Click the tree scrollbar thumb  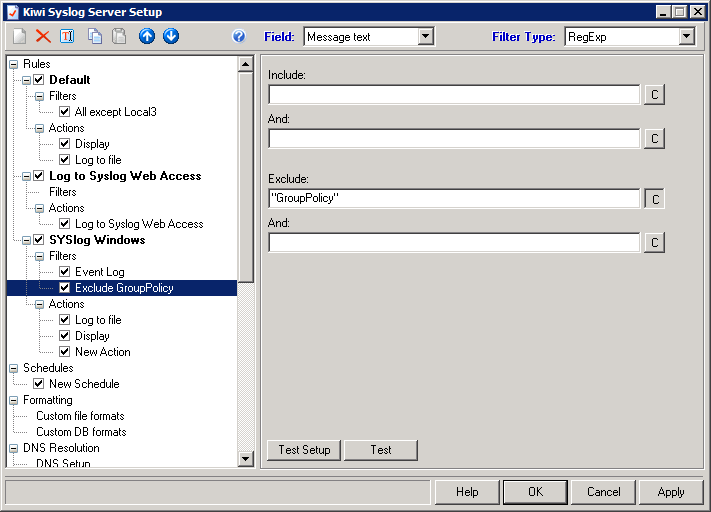pos(245,177)
